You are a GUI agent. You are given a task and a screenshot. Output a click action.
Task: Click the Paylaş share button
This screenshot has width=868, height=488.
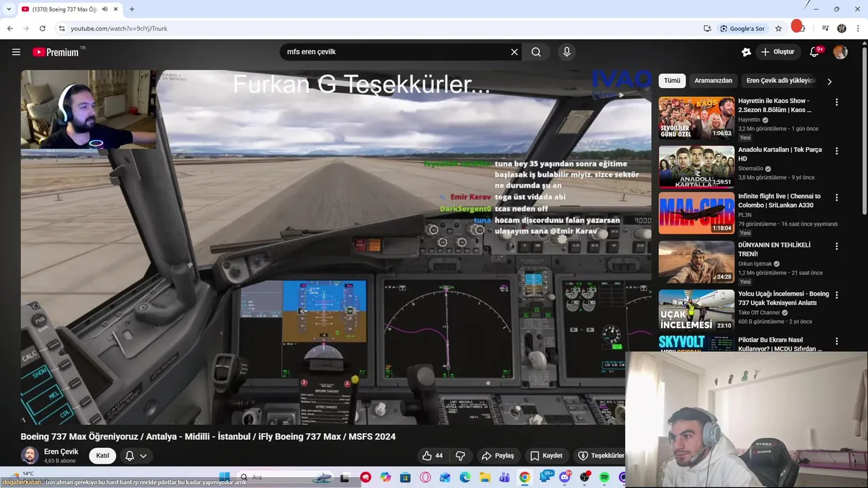point(497,455)
